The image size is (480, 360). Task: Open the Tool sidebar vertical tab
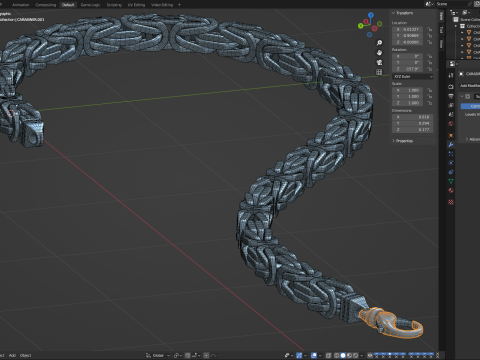click(x=441, y=30)
